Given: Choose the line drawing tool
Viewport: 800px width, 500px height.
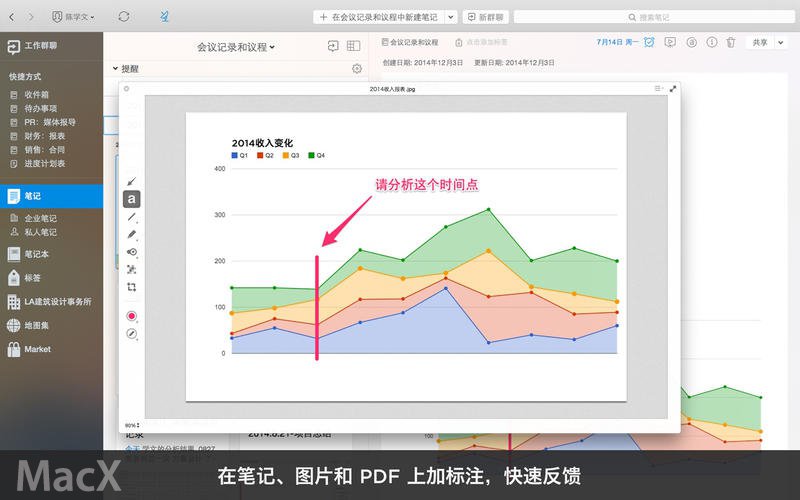Looking at the screenshot, I should click(x=132, y=217).
